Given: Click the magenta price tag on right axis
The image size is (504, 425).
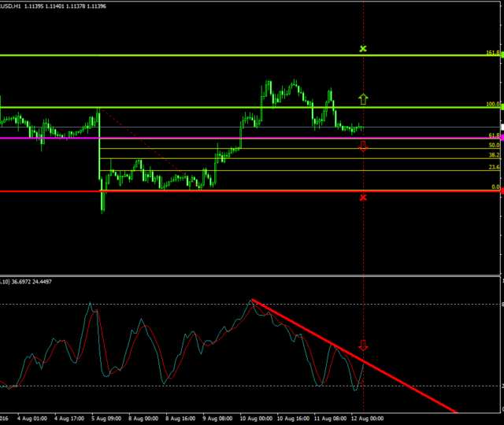Looking at the screenshot, I should 502,139.
